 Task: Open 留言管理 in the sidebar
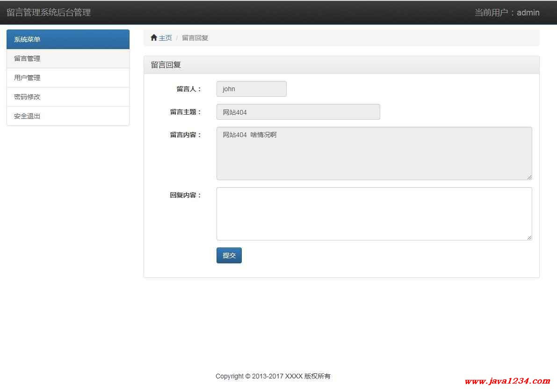pos(68,58)
